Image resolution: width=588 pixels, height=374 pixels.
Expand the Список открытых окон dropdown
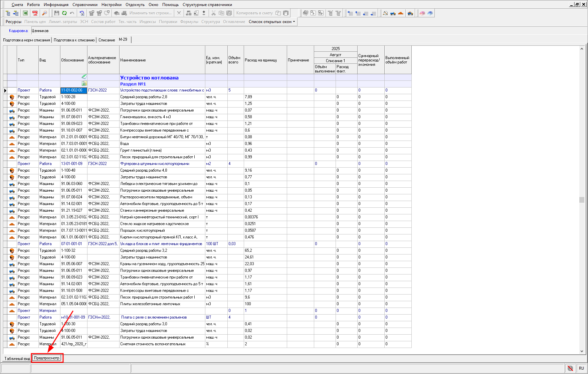coord(272,22)
